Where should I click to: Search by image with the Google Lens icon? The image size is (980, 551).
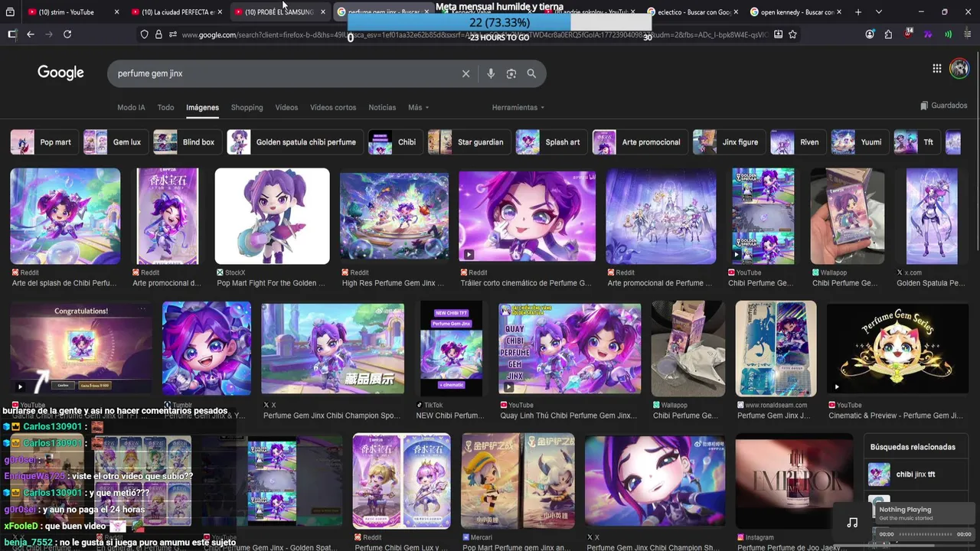pos(511,73)
